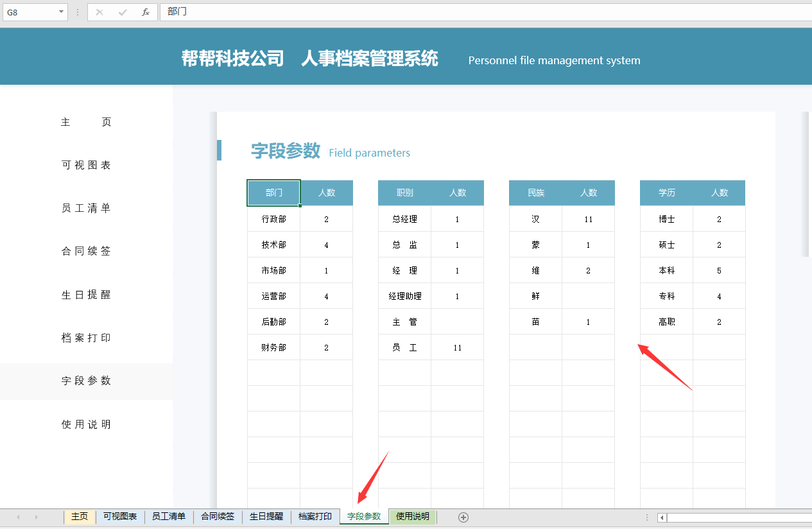Click the 苗 ethnicity cell

coord(535,322)
